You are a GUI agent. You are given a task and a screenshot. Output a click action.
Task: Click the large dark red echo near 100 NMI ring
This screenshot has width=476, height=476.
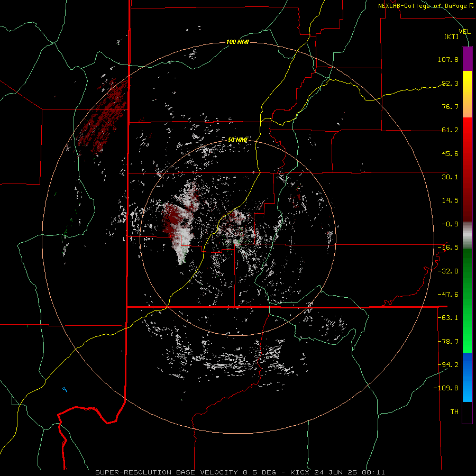point(103,117)
